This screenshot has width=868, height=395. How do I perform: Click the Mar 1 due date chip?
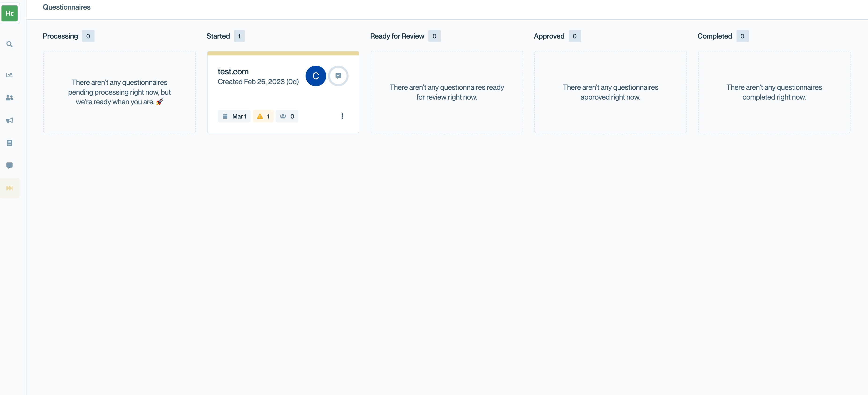tap(234, 116)
